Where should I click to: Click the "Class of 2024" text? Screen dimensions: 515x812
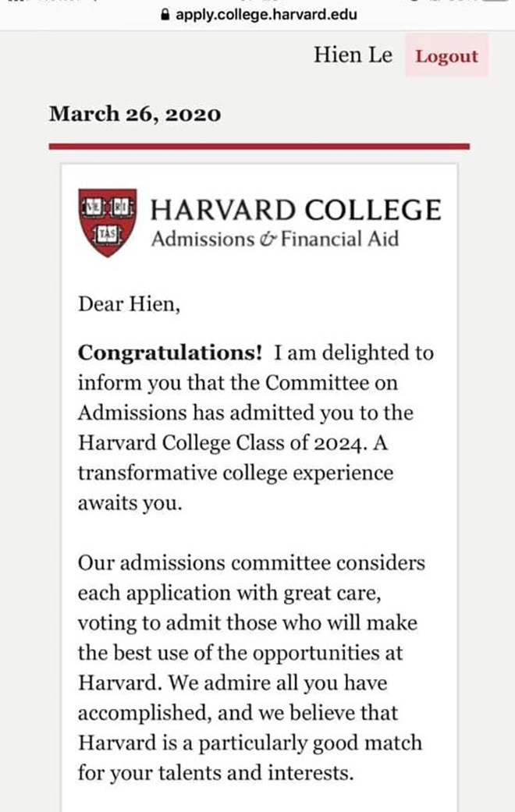304,443
